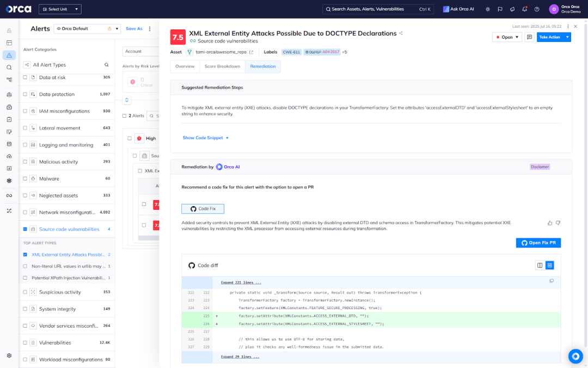This screenshot has width=588, height=368.
Task: Click Ask Orca AI button
Action: (458, 9)
